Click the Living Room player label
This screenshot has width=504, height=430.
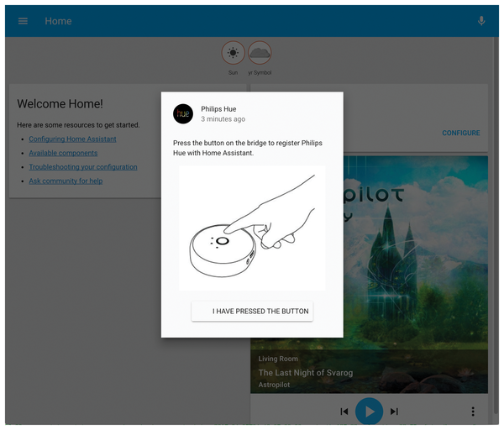tap(278, 359)
